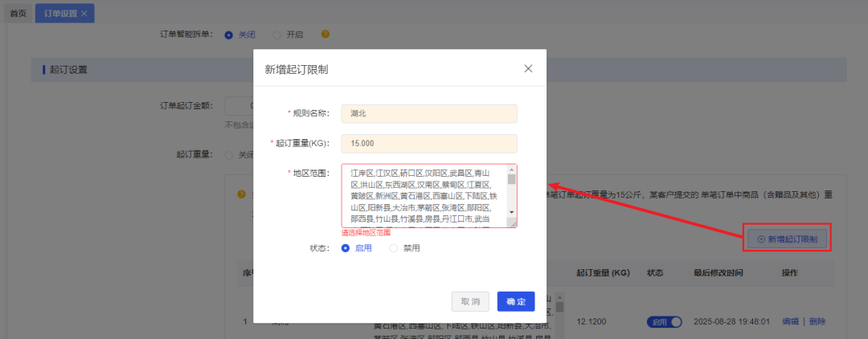Image resolution: width=868 pixels, height=339 pixels.
Task: Click the X icon on 订单设置 tab
Action: [84, 14]
